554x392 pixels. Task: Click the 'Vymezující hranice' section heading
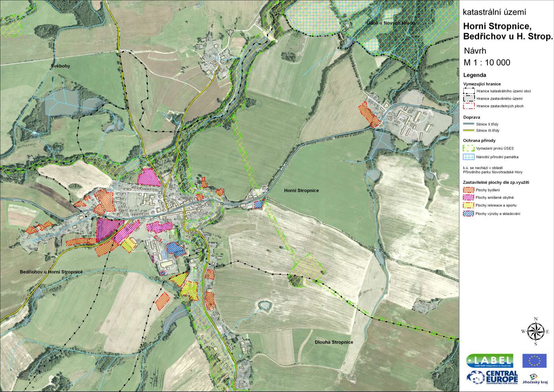point(482,84)
